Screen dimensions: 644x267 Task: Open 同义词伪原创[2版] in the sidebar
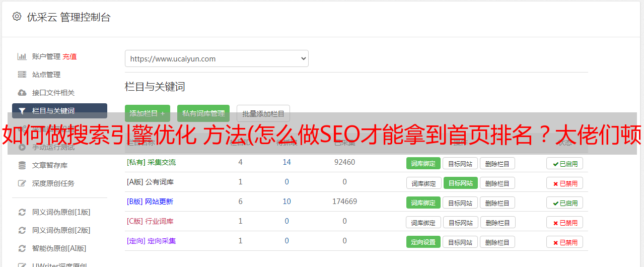click(61, 230)
